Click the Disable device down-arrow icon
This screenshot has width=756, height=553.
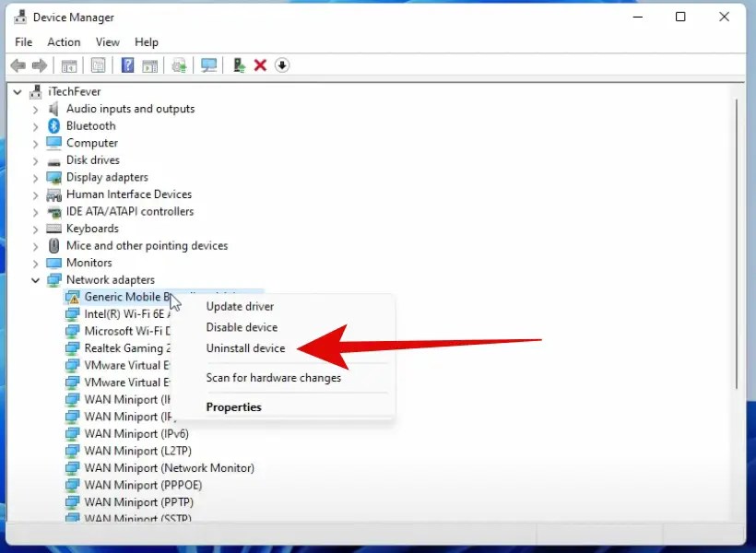pos(281,65)
